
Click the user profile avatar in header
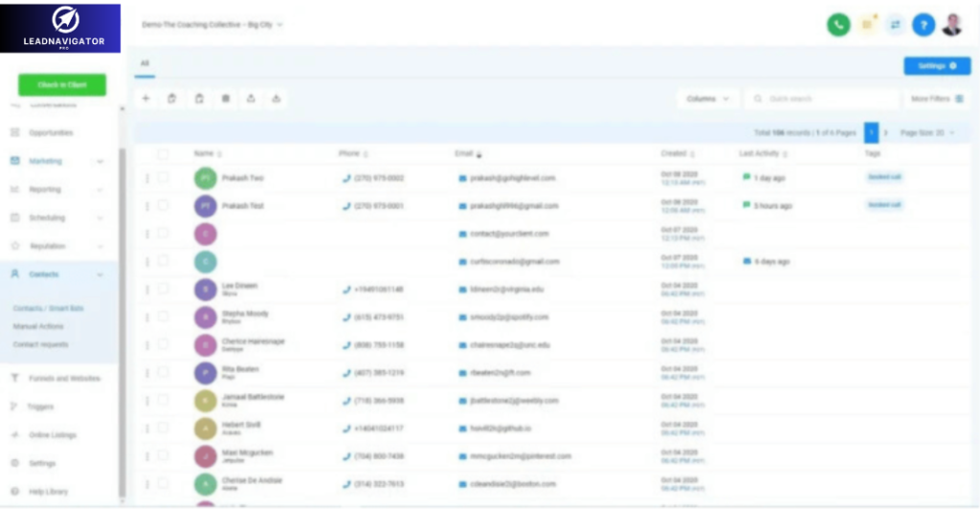pos(951,26)
